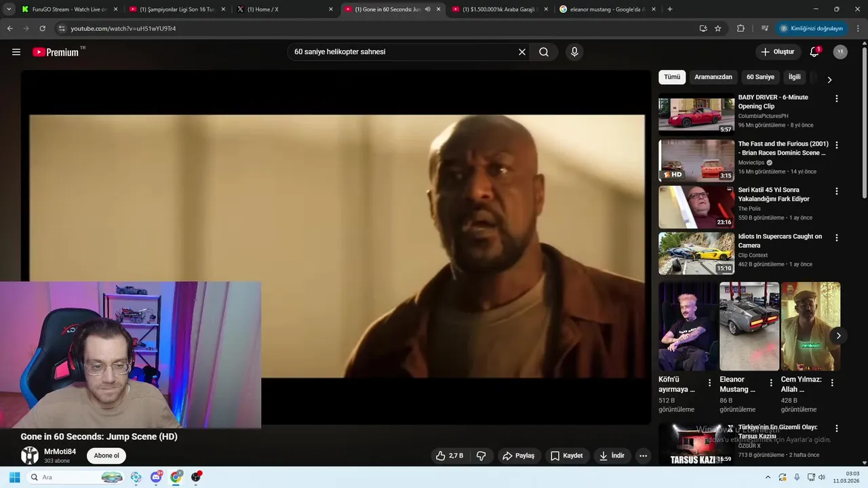Open Windows Start menu
868x488 pixels.
click(x=14, y=477)
